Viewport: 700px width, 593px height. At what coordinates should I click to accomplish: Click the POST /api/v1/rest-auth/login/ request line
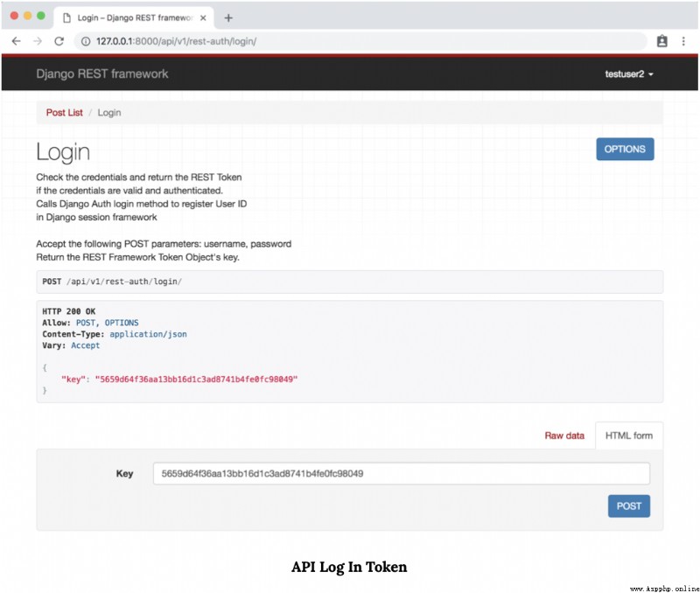(x=112, y=282)
